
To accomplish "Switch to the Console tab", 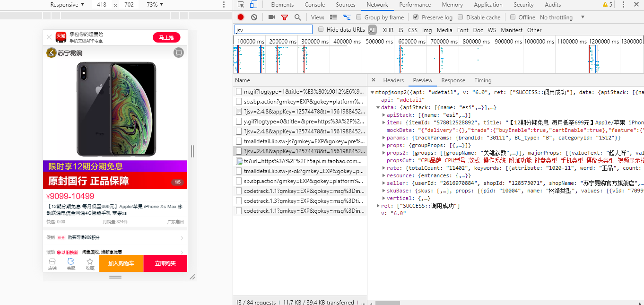I will [x=315, y=5].
